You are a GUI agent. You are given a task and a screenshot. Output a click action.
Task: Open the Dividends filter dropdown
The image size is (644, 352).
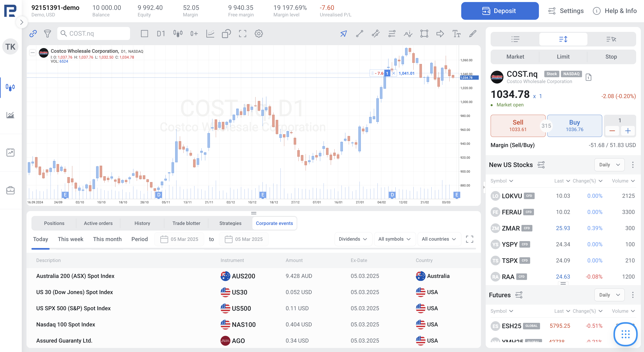click(x=353, y=239)
